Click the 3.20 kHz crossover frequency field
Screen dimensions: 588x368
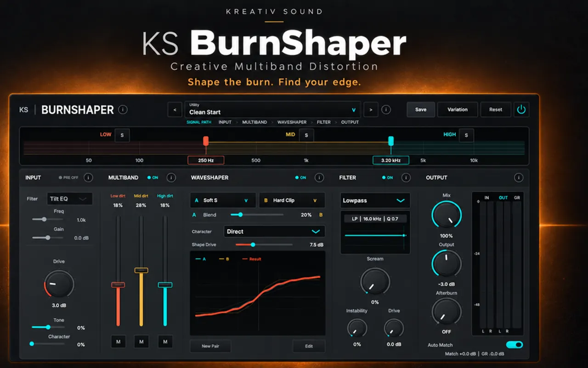(x=391, y=160)
